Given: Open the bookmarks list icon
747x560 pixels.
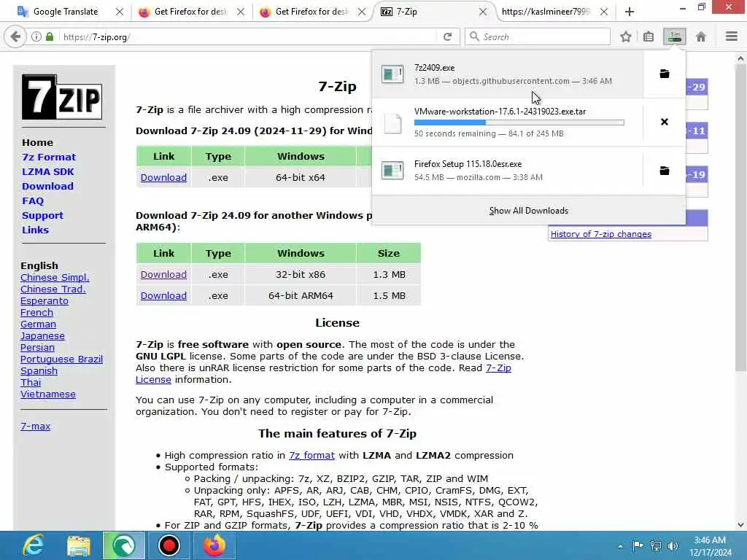Looking at the screenshot, I should pos(649,36).
